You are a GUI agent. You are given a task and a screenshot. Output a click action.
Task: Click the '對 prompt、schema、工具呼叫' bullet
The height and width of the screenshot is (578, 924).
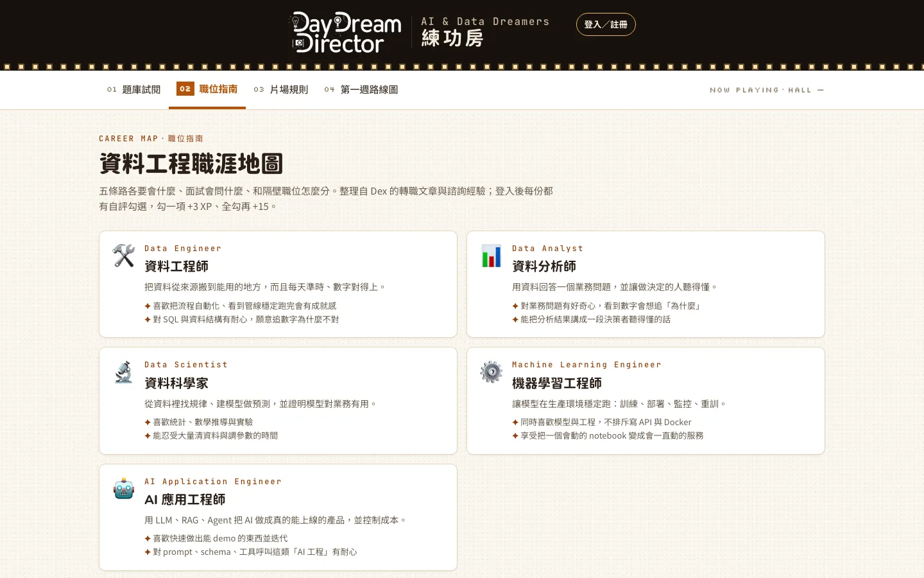[251, 552]
